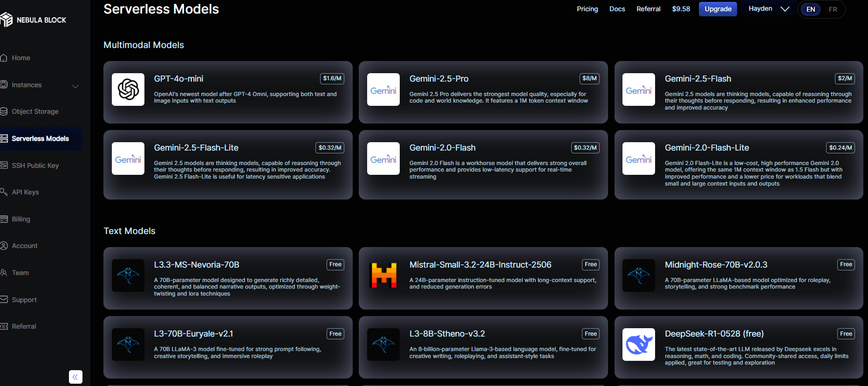Click the DeepSeek whale logo icon
The height and width of the screenshot is (386, 868).
[x=639, y=345]
